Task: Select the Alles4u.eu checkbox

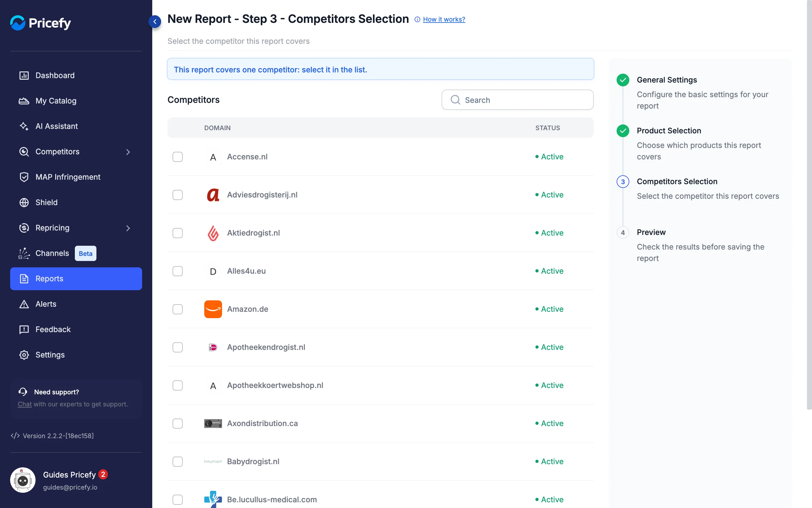Action: pyautogui.click(x=178, y=271)
